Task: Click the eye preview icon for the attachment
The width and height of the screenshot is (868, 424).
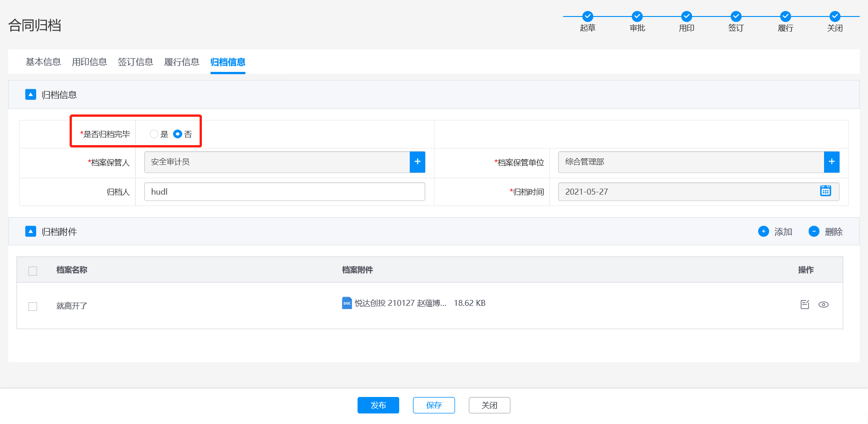Action: click(823, 304)
